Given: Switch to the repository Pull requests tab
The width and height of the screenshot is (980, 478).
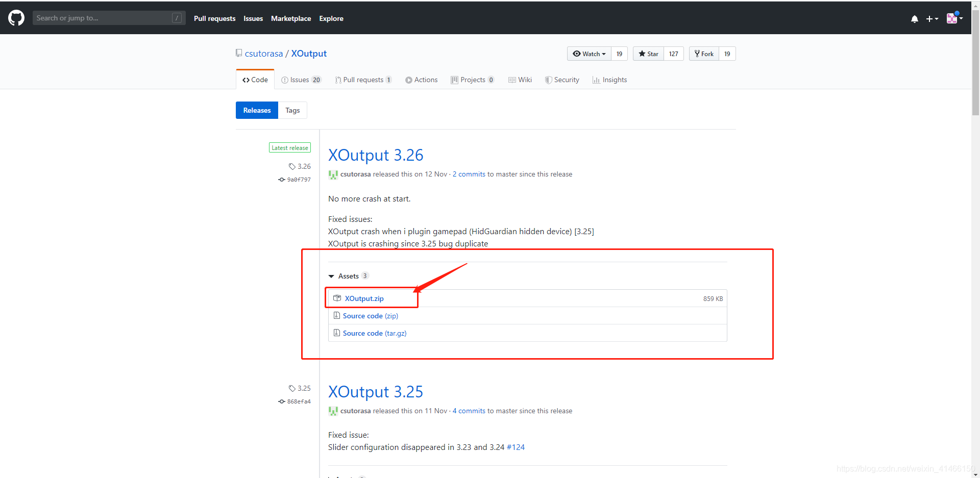Looking at the screenshot, I should [x=363, y=80].
